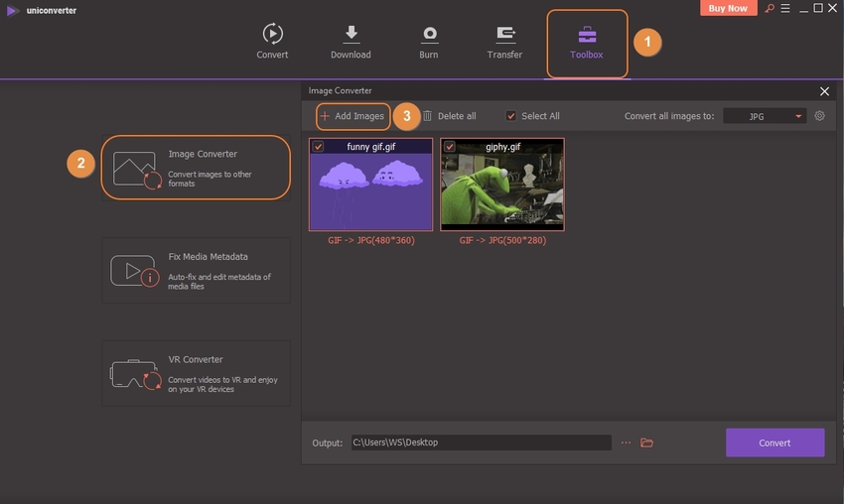Select the Fix Media Metadata tool

[196, 269]
